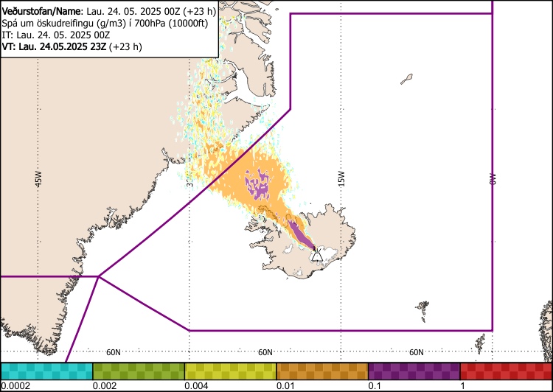Click Jan Mayen island on the map
Image resolution: width=553 pixels, height=392 pixels.
(x=406, y=79)
